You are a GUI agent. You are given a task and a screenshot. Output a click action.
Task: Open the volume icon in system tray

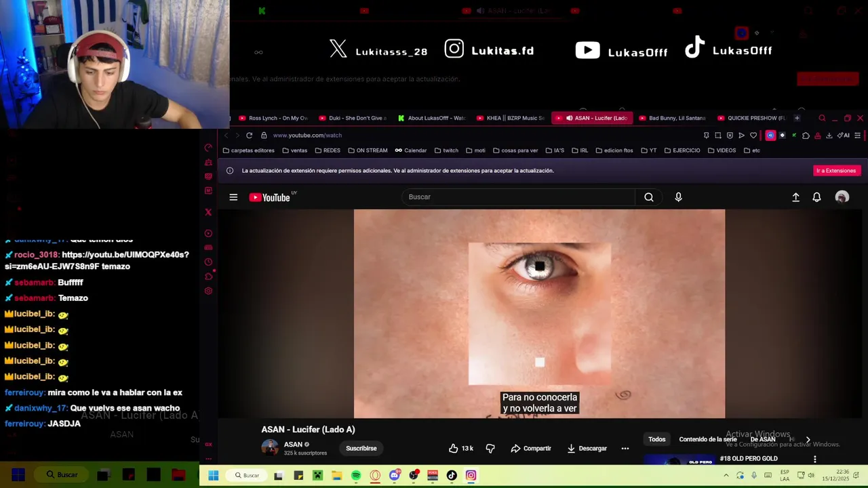810,476
